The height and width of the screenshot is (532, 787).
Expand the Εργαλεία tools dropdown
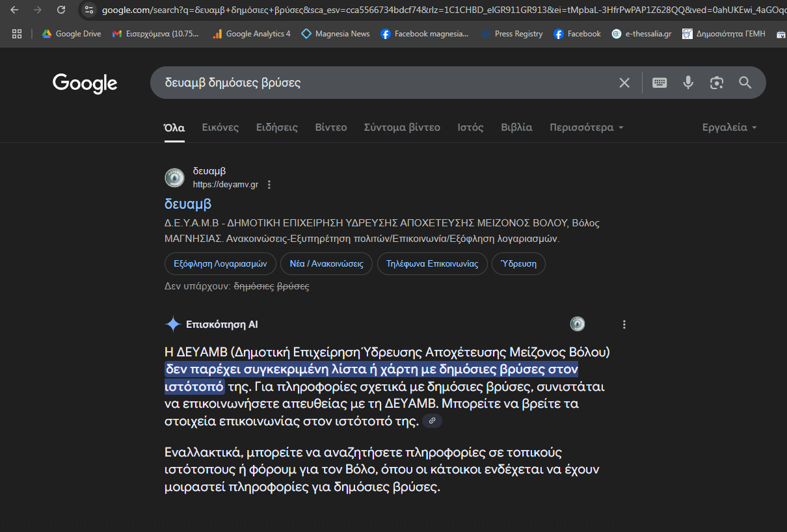coord(729,127)
